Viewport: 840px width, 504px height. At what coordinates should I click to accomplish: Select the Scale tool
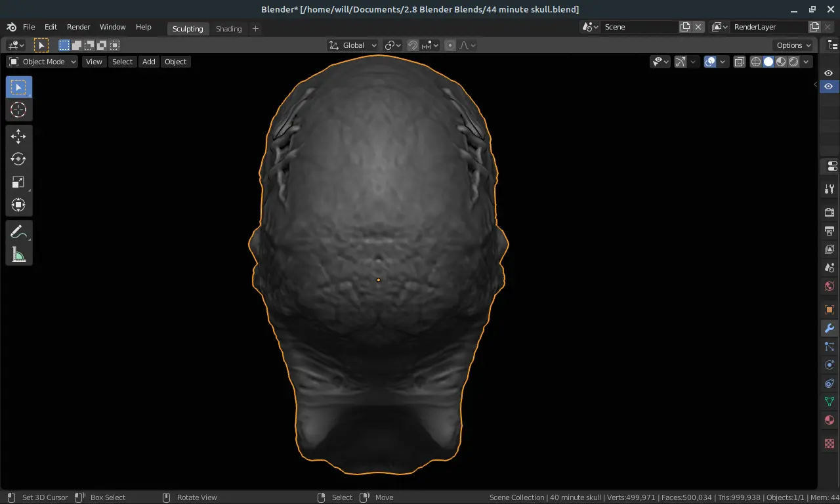18,182
